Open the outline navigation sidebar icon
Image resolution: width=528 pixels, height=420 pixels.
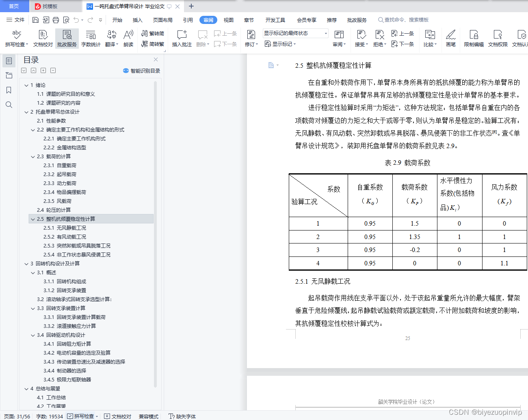(9, 61)
